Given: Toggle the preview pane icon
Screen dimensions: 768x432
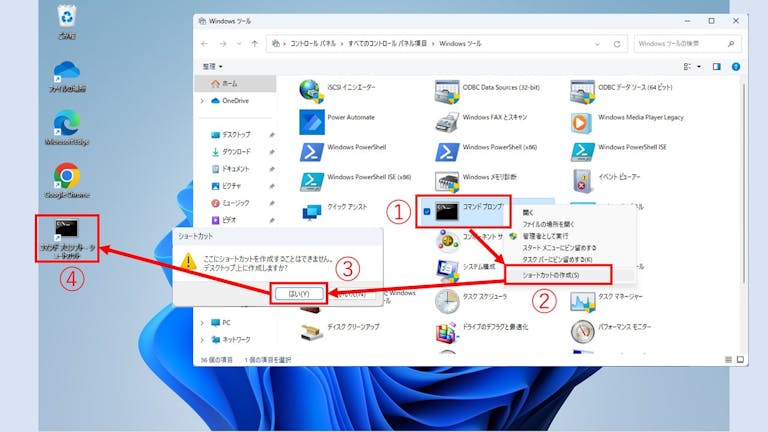Looking at the screenshot, I should coord(716,67).
